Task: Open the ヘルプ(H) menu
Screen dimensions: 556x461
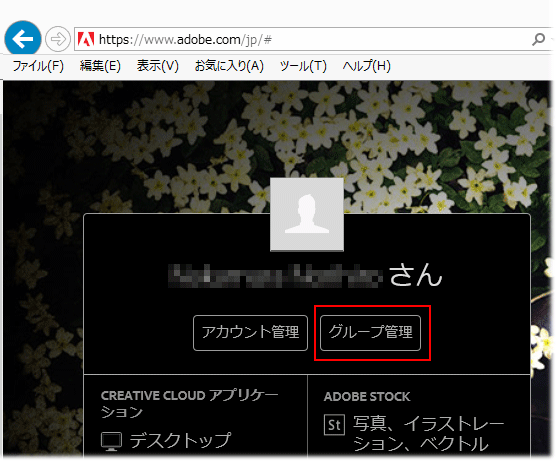Action: click(x=366, y=66)
